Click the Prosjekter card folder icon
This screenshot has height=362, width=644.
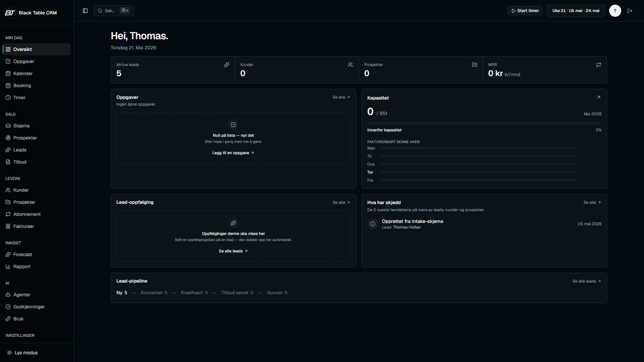point(475,65)
